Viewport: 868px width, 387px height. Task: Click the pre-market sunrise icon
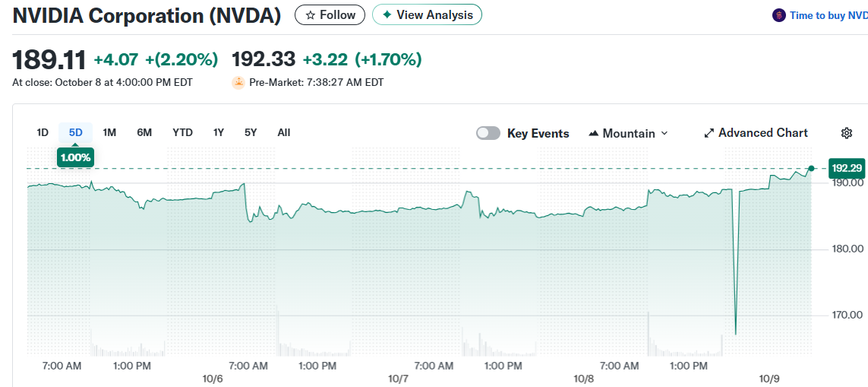238,82
